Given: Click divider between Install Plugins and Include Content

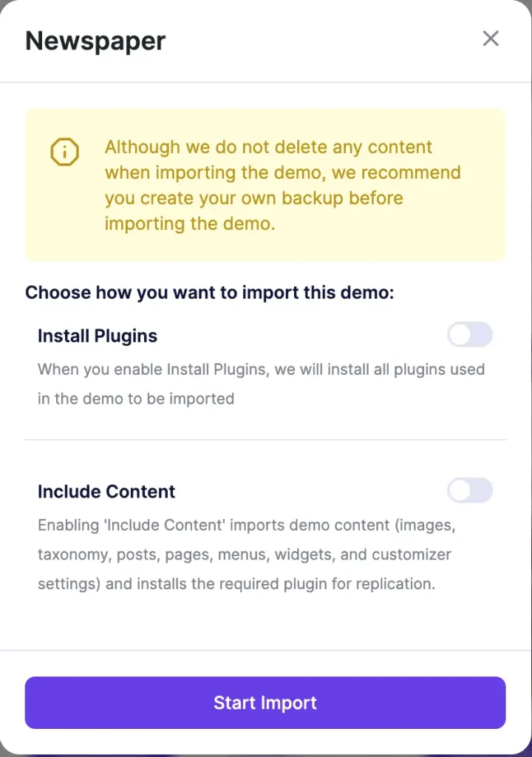Looking at the screenshot, I should [265, 440].
